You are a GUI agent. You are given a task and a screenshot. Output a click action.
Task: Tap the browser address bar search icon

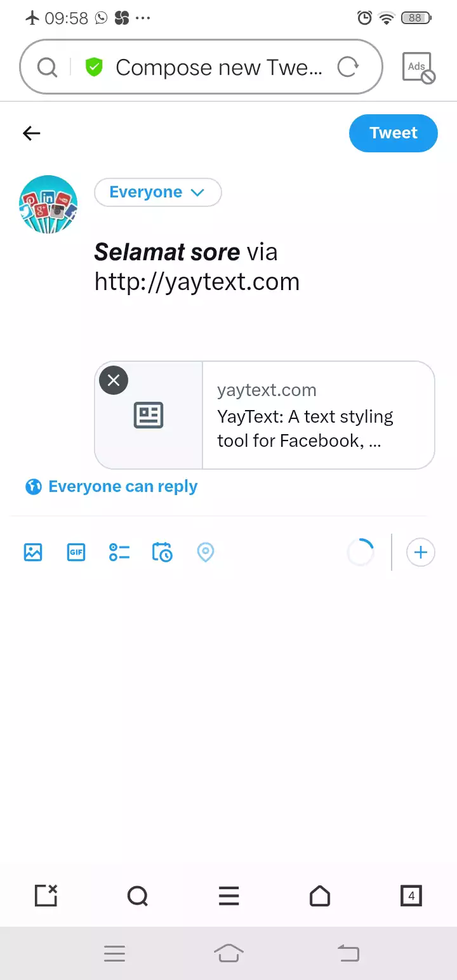pyautogui.click(x=47, y=67)
